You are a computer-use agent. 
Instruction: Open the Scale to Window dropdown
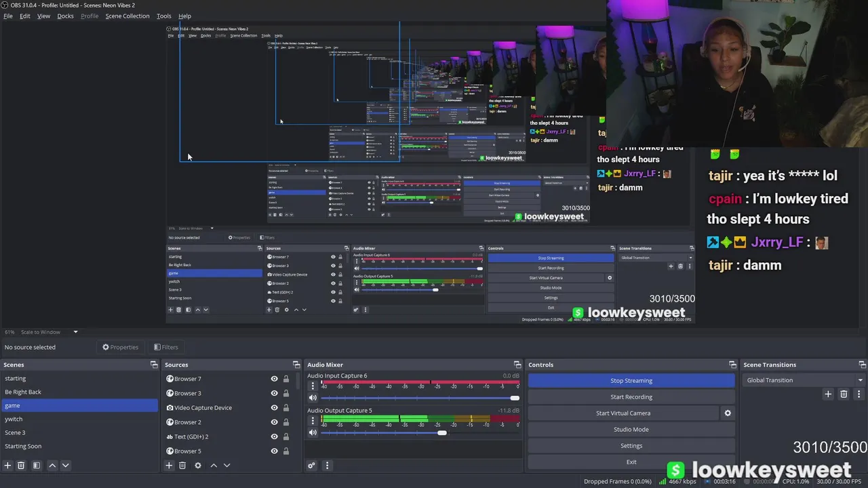50,332
